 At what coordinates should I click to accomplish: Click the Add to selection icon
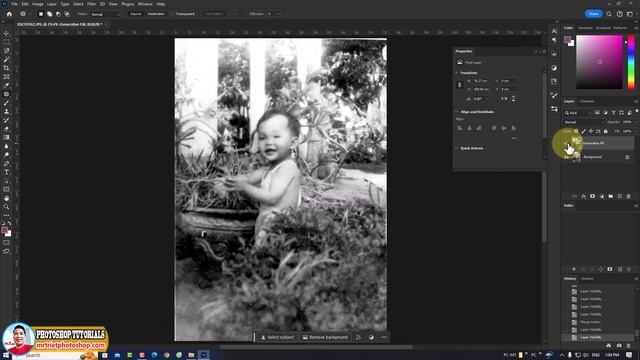point(49,14)
